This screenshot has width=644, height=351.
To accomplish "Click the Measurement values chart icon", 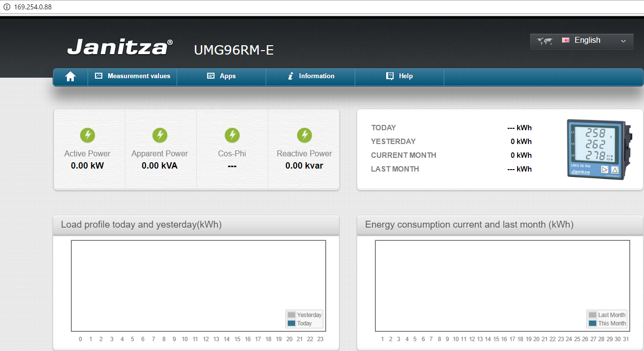I will [98, 76].
